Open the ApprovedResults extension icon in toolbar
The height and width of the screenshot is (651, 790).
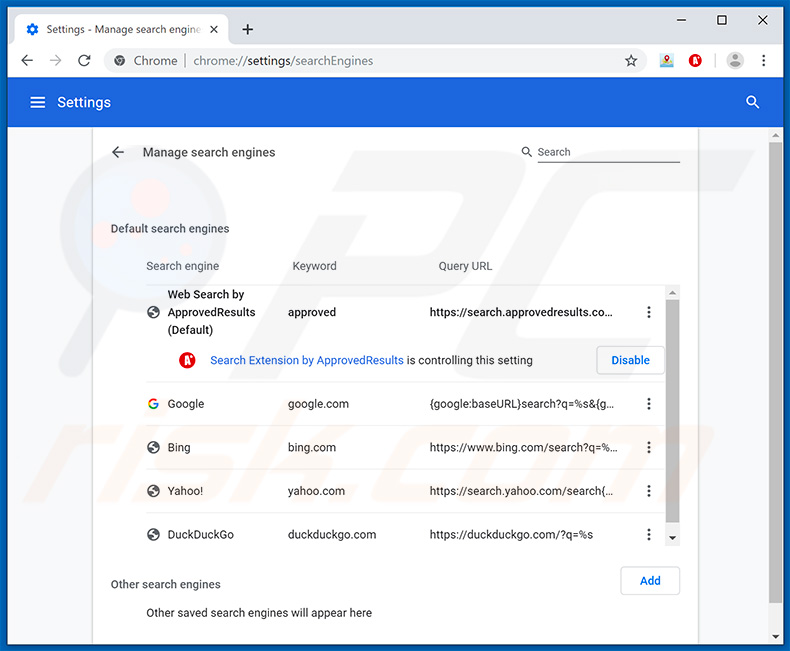click(x=695, y=61)
